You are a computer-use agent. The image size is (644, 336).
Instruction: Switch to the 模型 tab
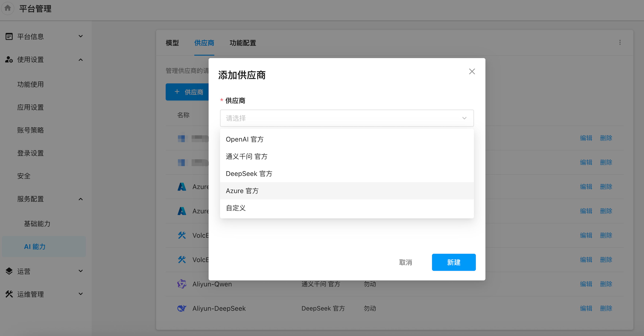coord(172,43)
